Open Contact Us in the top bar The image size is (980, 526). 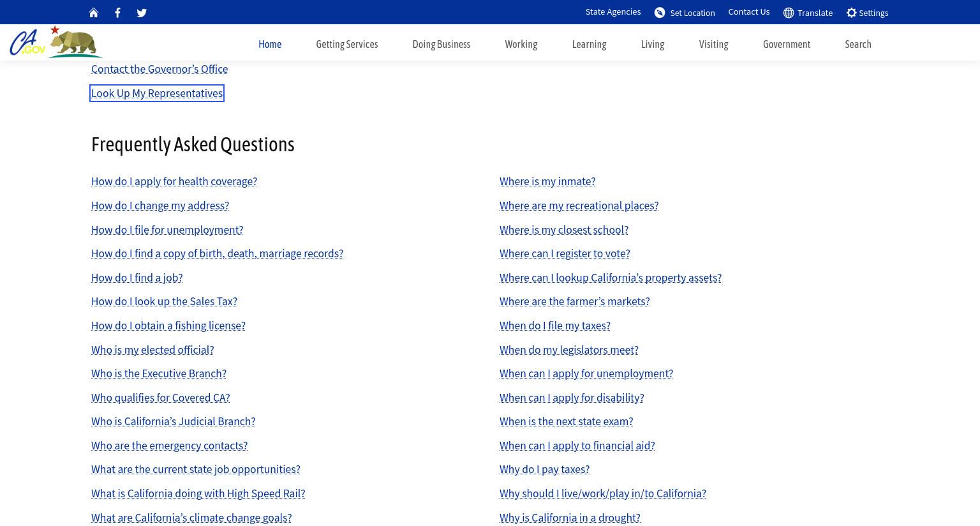tap(749, 11)
